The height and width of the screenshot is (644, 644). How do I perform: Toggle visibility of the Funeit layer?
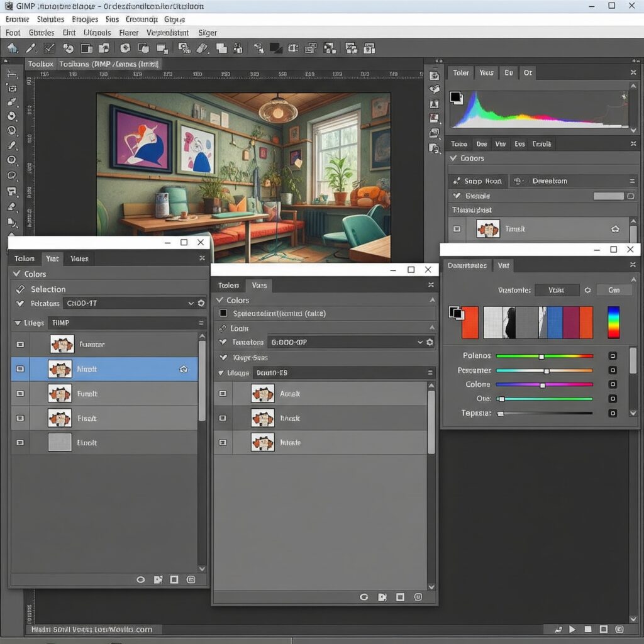20,394
